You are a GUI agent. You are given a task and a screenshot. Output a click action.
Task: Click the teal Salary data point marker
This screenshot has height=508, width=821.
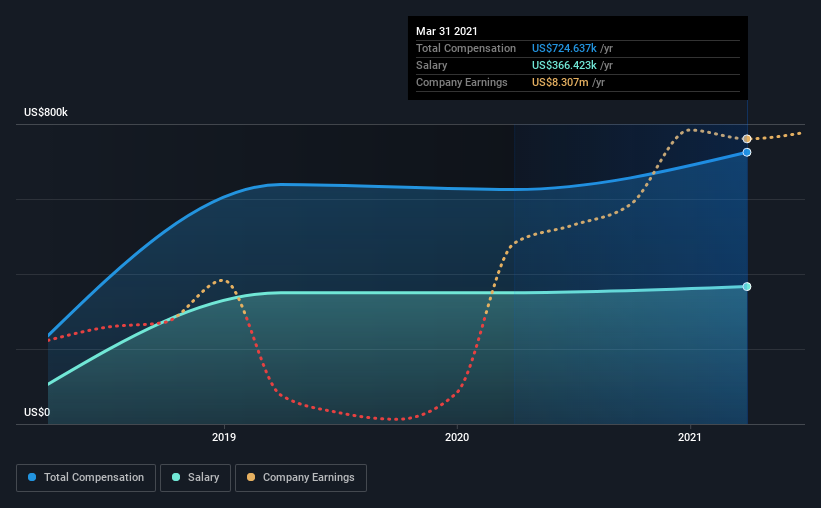click(747, 286)
